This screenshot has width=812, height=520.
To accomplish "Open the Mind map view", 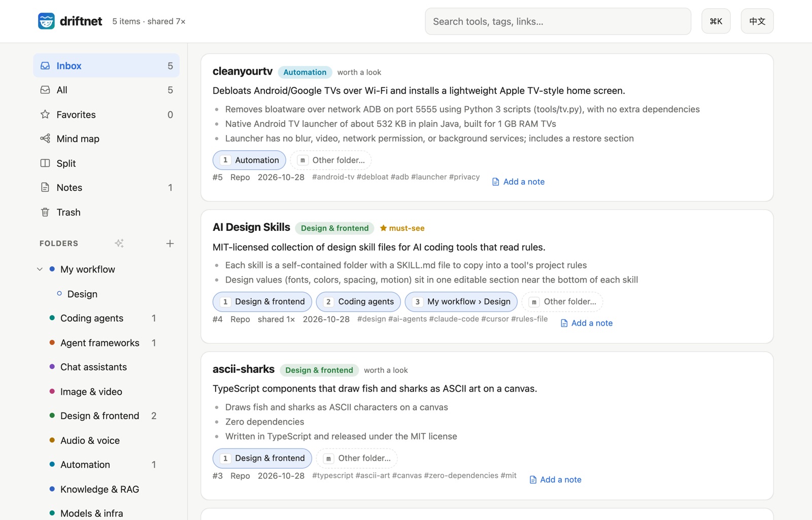I will point(107,138).
